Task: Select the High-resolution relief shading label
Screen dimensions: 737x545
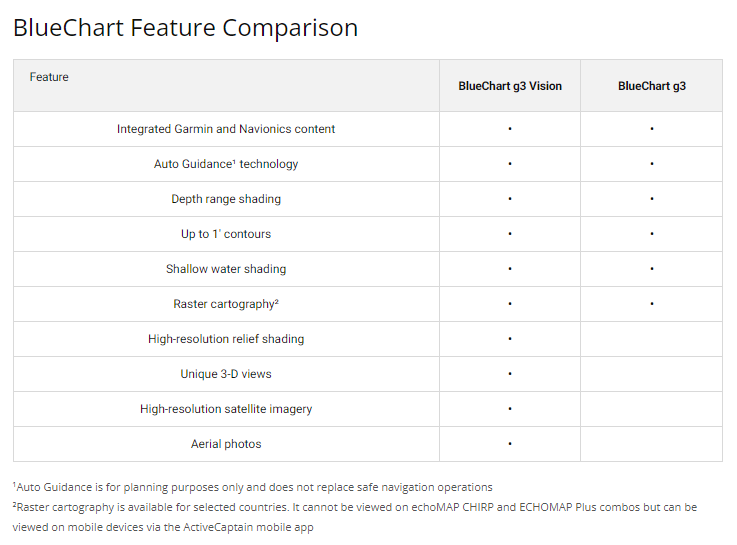Action: click(x=226, y=339)
